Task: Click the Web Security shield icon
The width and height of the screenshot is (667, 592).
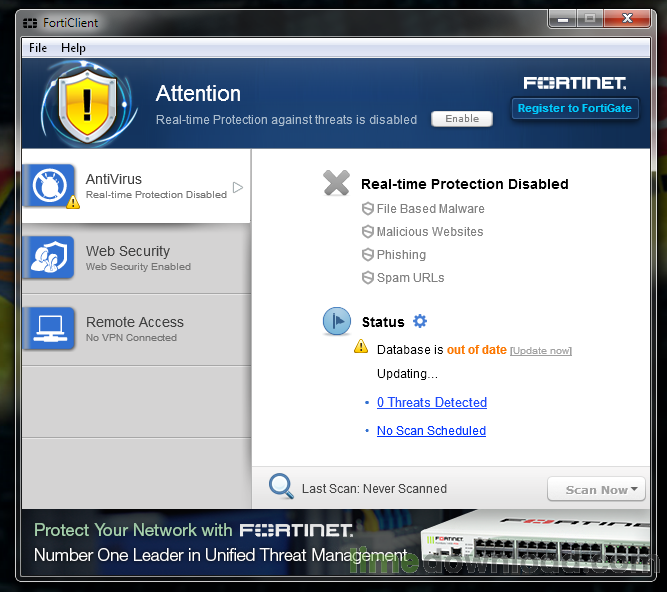Action: click(x=50, y=257)
